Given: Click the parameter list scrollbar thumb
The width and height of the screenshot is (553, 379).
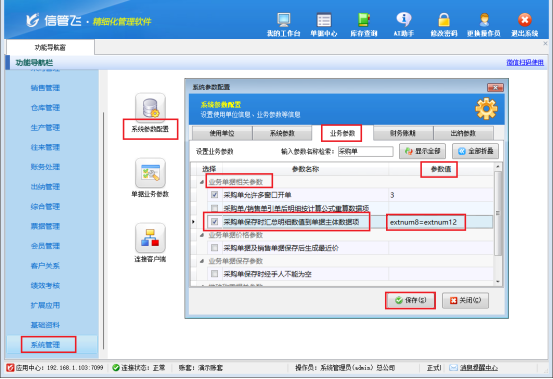Looking at the screenshot, I should [x=498, y=213].
